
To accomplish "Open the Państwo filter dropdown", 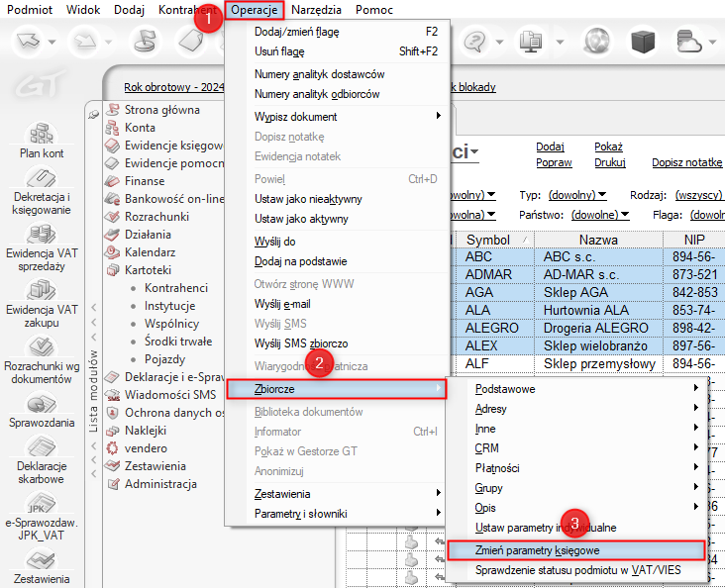I will [600, 215].
